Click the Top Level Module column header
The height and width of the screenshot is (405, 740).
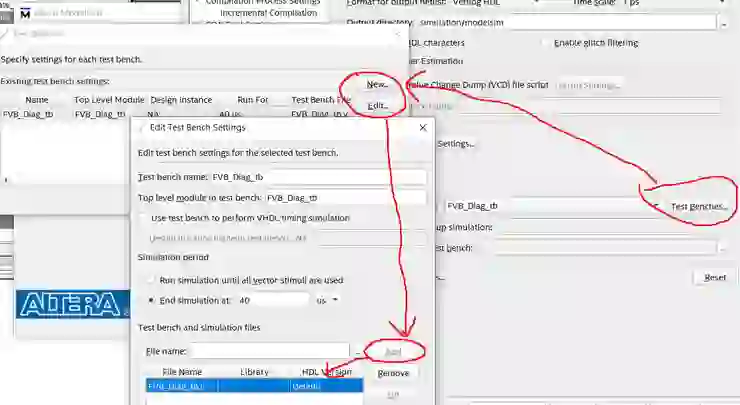click(109, 100)
